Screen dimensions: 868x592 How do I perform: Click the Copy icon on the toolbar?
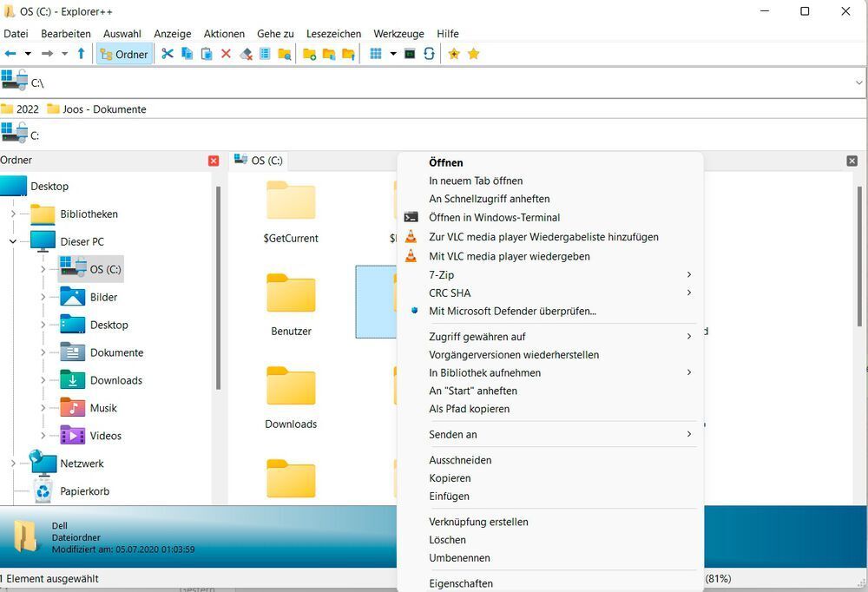tap(186, 54)
